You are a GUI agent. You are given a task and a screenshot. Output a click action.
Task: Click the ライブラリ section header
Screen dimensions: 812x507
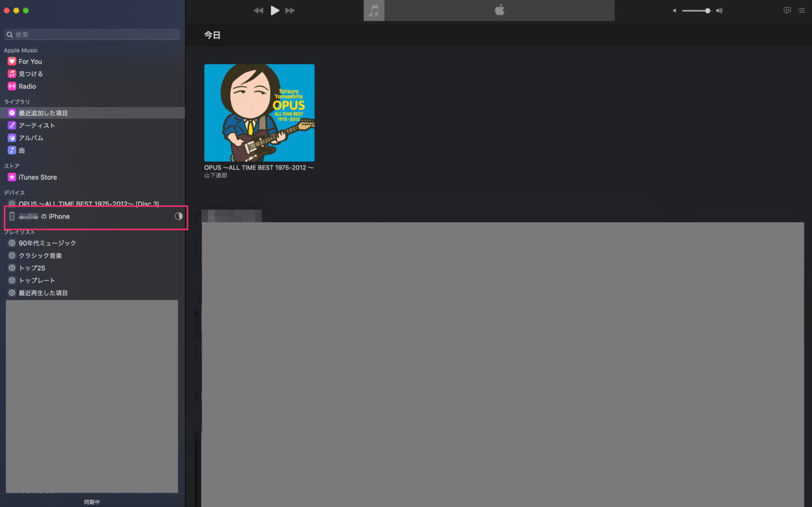pyautogui.click(x=17, y=102)
